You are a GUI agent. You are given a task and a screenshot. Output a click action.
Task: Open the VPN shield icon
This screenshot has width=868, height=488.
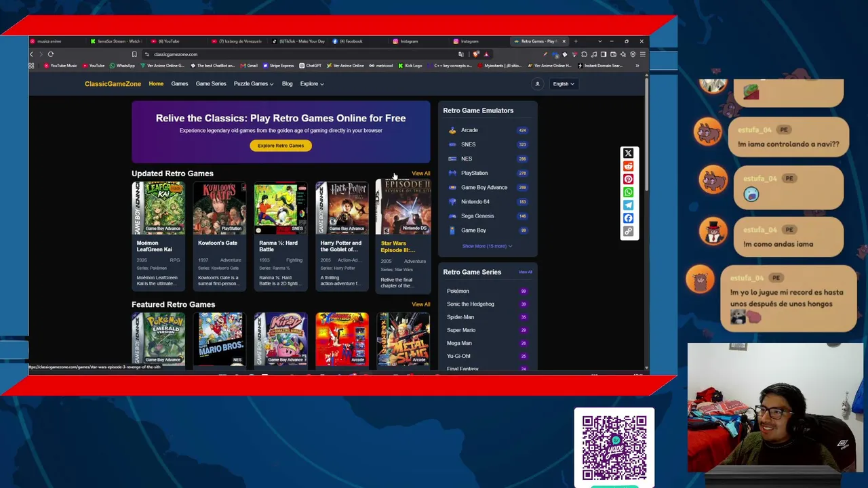tap(633, 54)
